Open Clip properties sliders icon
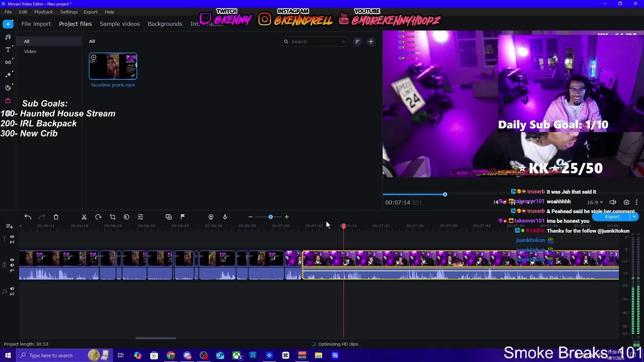Image resolution: width=644 pixels, height=362 pixels. click(x=140, y=217)
